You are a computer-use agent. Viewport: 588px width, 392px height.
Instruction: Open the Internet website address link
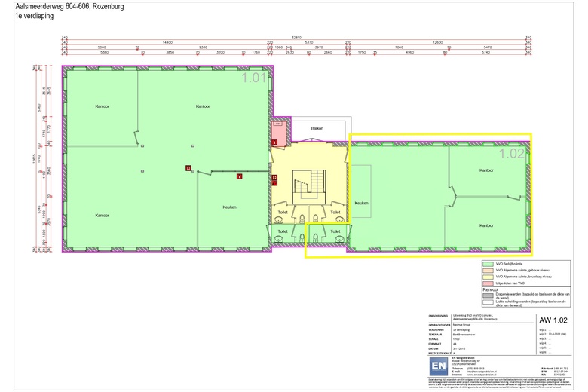pos(481,375)
